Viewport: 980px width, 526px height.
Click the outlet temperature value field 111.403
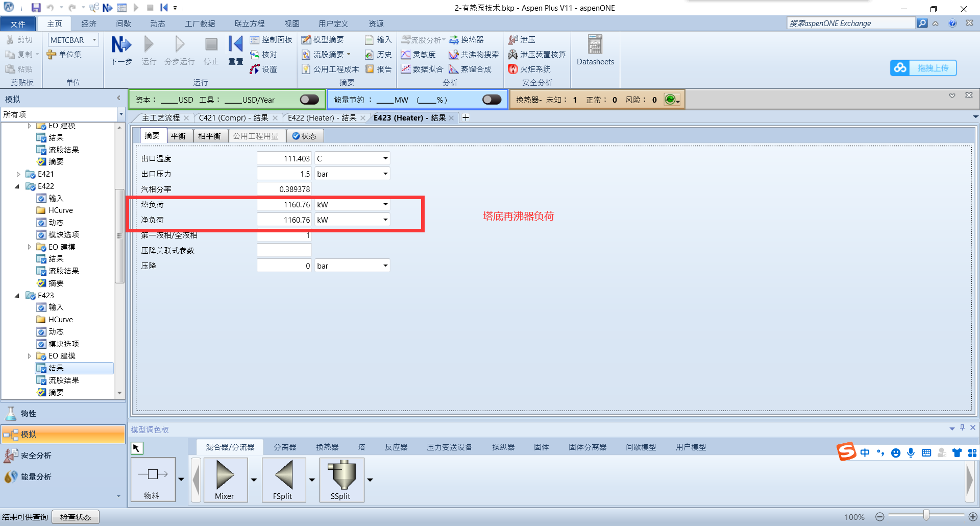click(x=284, y=159)
